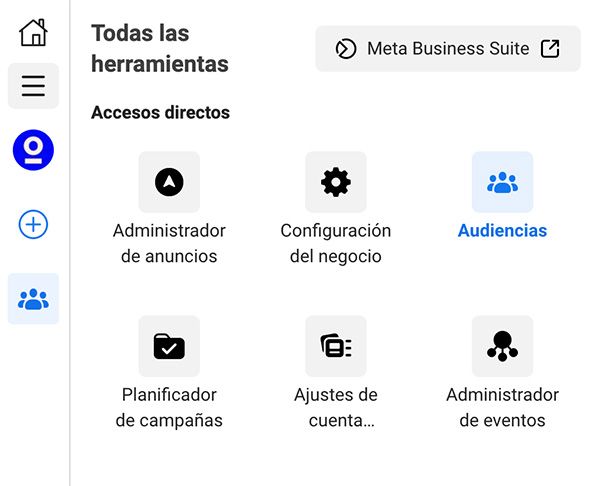600x486 pixels.
Task: Click the 'Administrador de anuncios' label
Action: tap(169, 243)
